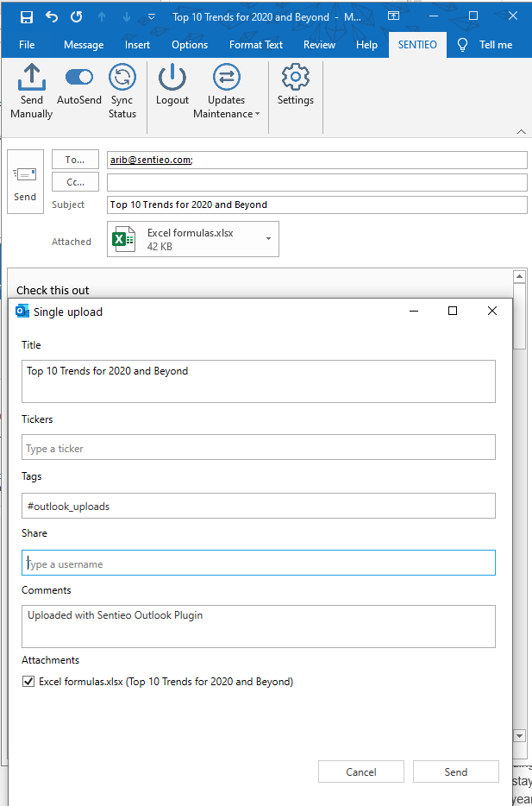Toggle the AutoSend switch
This screenshot has width=532, height=806.
pos(79,77)
